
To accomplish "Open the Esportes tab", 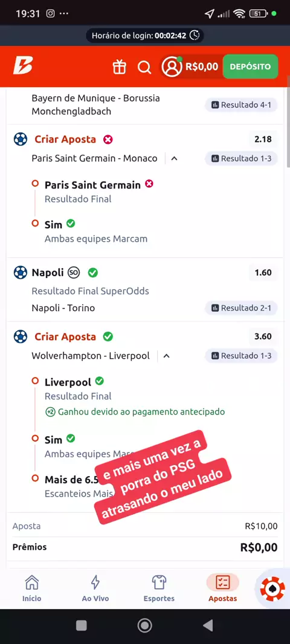I will pos(159,588).
